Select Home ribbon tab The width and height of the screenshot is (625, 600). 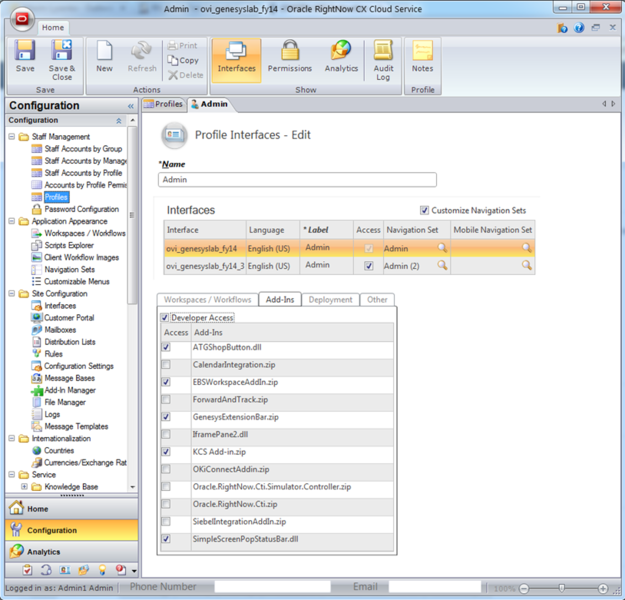[x=53, y=28]
